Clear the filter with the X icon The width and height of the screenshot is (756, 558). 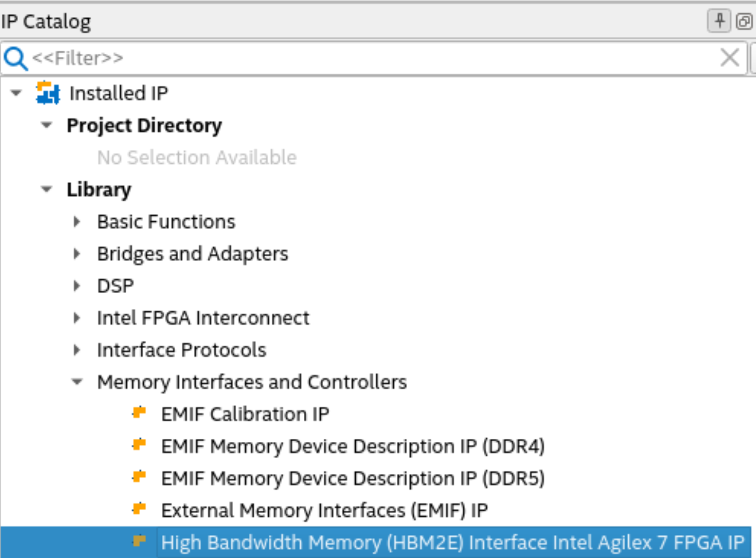tap(729, 58)
